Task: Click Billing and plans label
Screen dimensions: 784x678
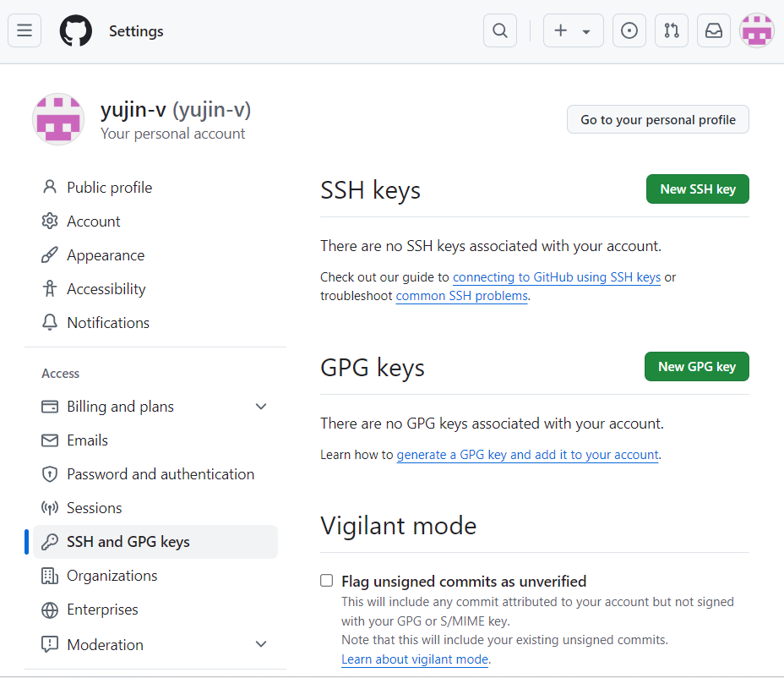Action: pos(121,407)
